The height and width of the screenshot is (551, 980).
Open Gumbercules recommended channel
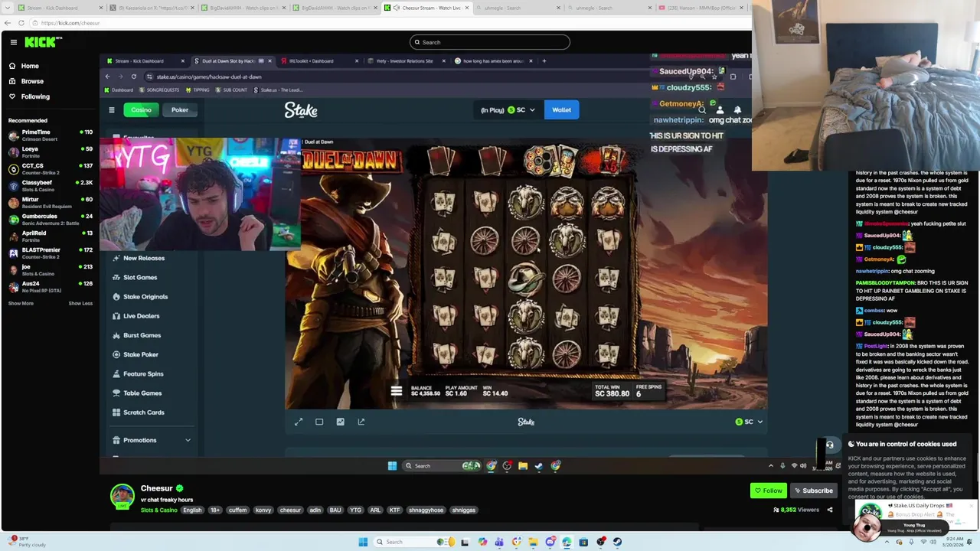pyautogui.click(x=50, y=220)
